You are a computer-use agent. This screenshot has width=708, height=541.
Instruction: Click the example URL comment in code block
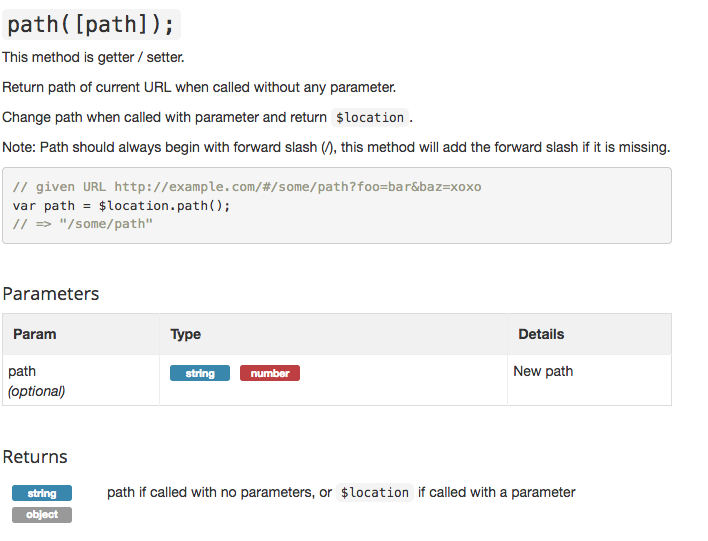[x=247, y=187]
